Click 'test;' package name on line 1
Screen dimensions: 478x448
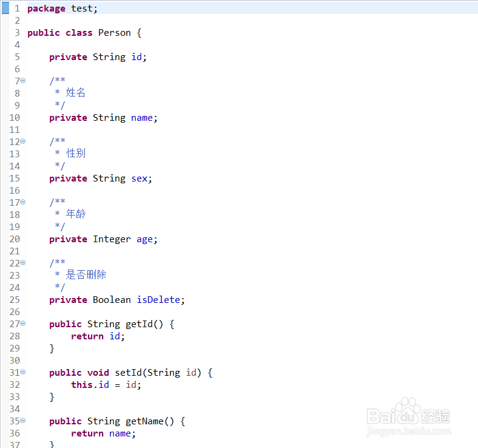(x=84, y=9)
